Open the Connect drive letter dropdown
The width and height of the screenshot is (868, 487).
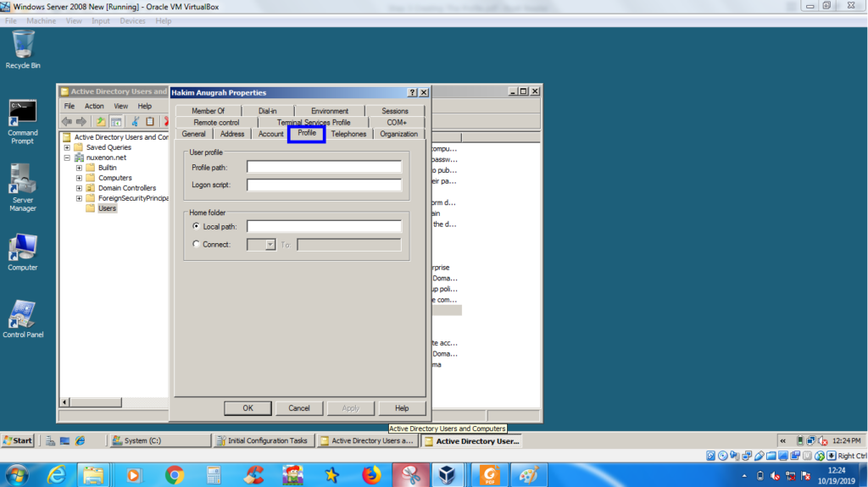[270, 245]
